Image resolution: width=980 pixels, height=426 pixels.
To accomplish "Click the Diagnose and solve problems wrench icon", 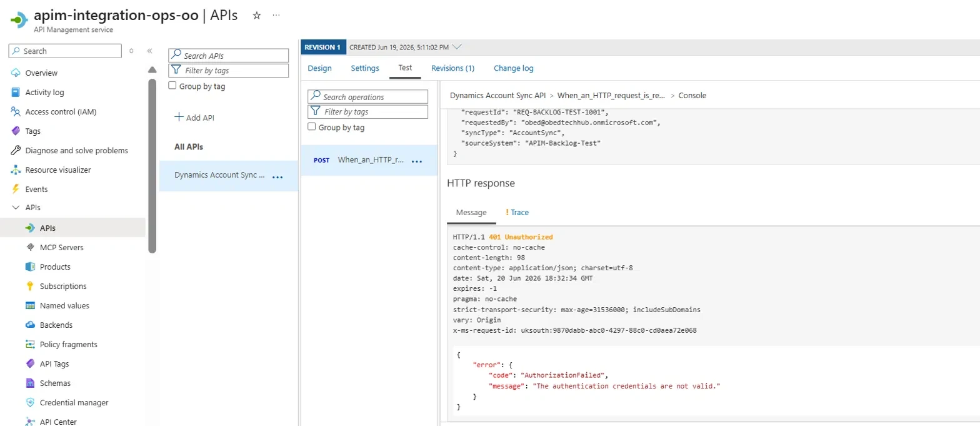I will point(16,151).
